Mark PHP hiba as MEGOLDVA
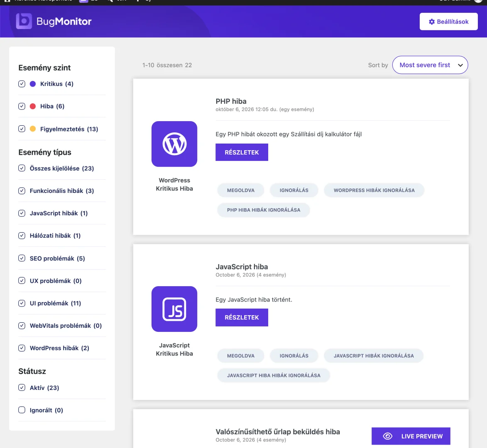This screenshot has height=448, width=487. (241, 190)
